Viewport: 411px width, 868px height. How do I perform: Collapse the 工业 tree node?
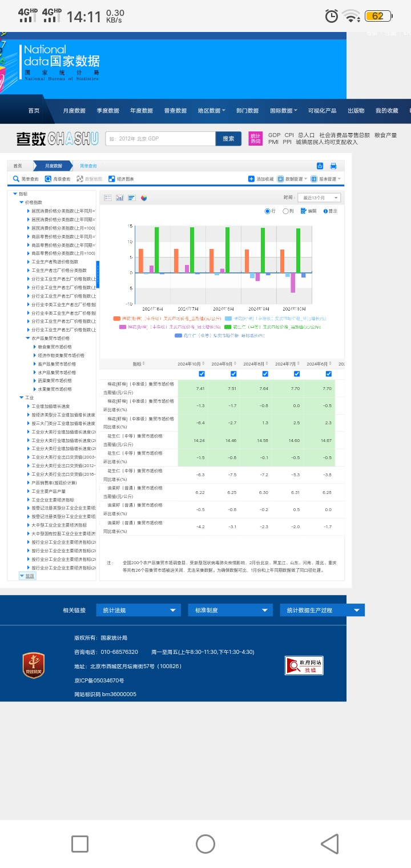(22, 397)
